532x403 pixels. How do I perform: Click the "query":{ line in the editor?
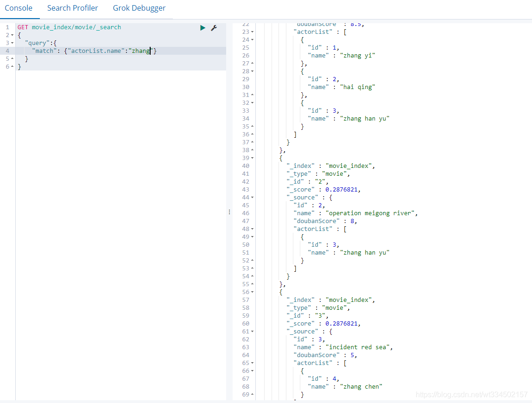[x=41, y=43]
